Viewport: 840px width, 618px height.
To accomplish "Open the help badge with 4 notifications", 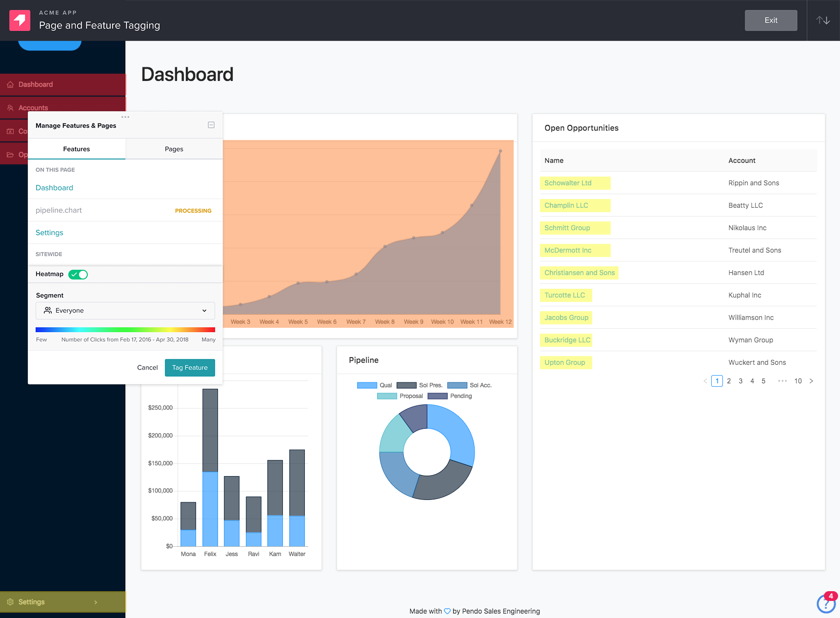I will tap(826, 602).
